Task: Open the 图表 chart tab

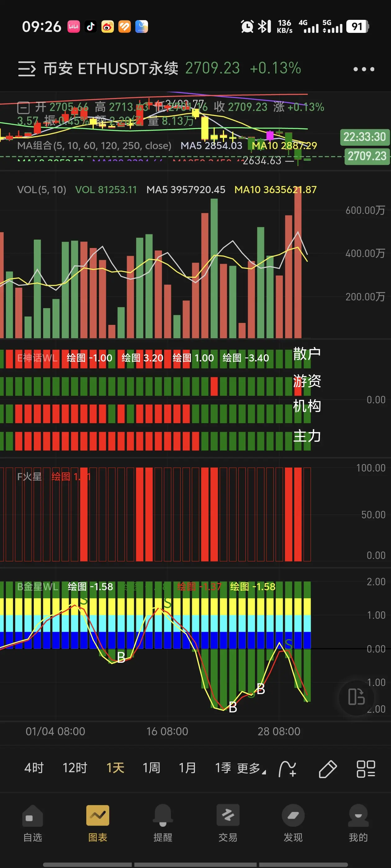Action: (x=98, y=823)
